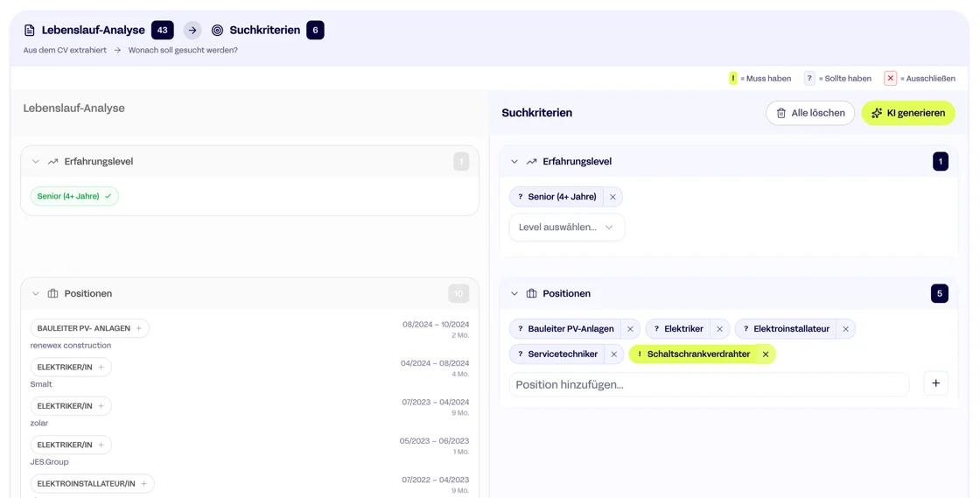
Task: Toggle priority of Bauleiter PV-Anlagen tag
Action: coord(521,329)
